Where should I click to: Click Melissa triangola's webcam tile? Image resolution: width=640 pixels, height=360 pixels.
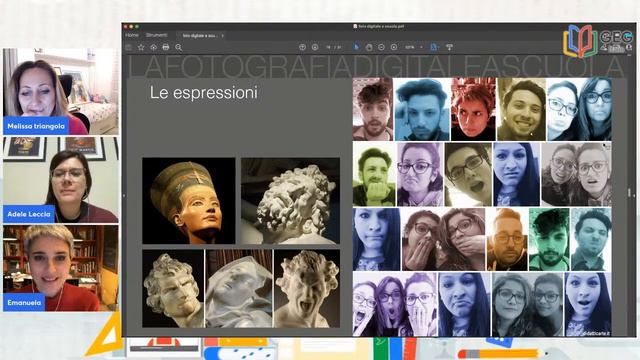pyautogui.click(x=60, y=91)
